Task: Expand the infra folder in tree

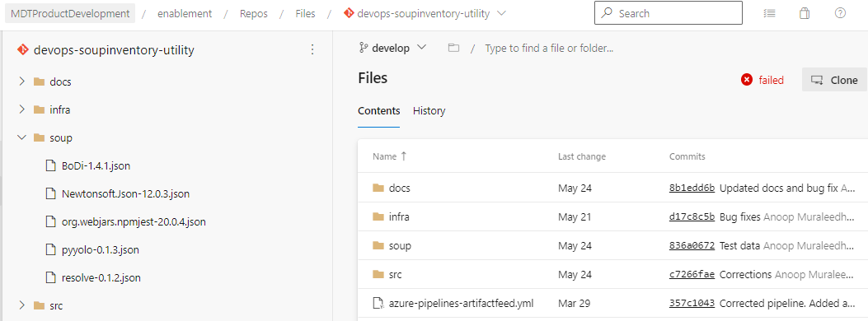Action: [22, 109]
